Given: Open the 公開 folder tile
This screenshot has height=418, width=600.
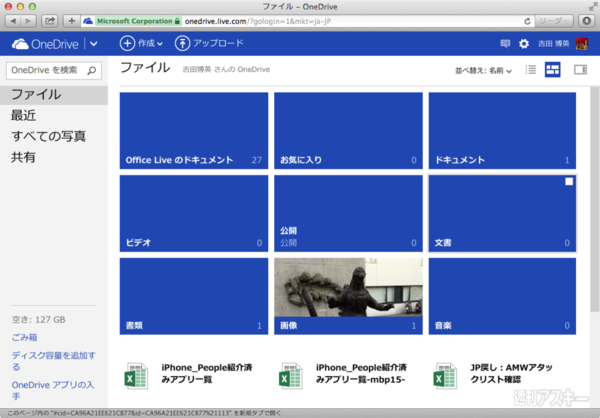Looking at the screenshot, I should click(x=349, y=214).
